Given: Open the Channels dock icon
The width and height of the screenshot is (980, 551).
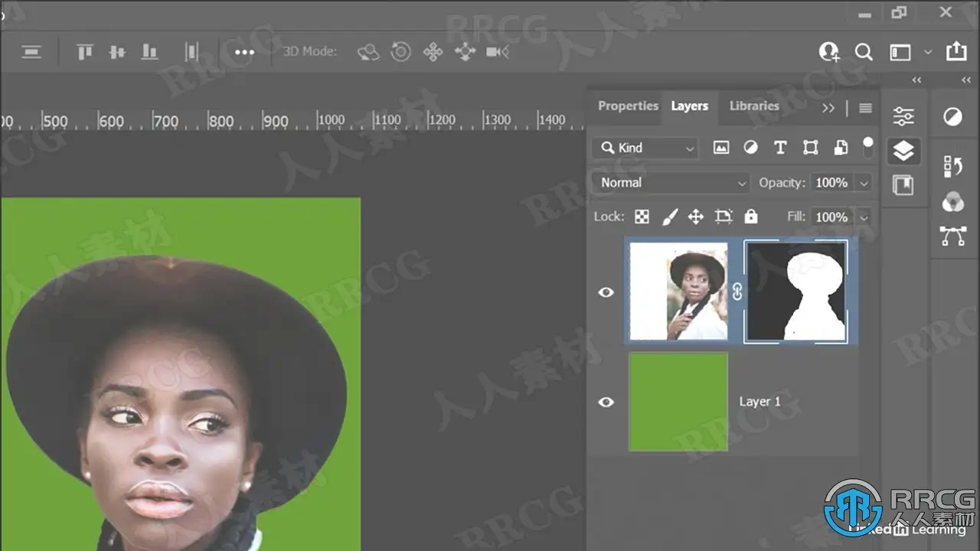Looking at the screenshot, I should tap(953, 202).
